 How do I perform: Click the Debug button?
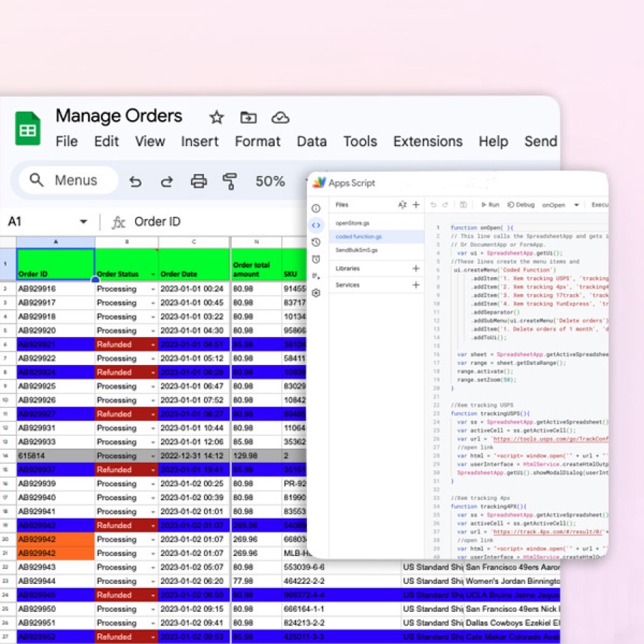(x=521, y=205)
